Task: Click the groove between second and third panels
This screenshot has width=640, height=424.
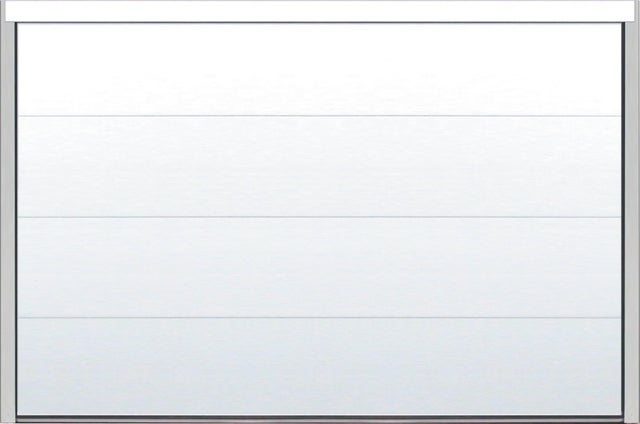Action: coord(320,217)
